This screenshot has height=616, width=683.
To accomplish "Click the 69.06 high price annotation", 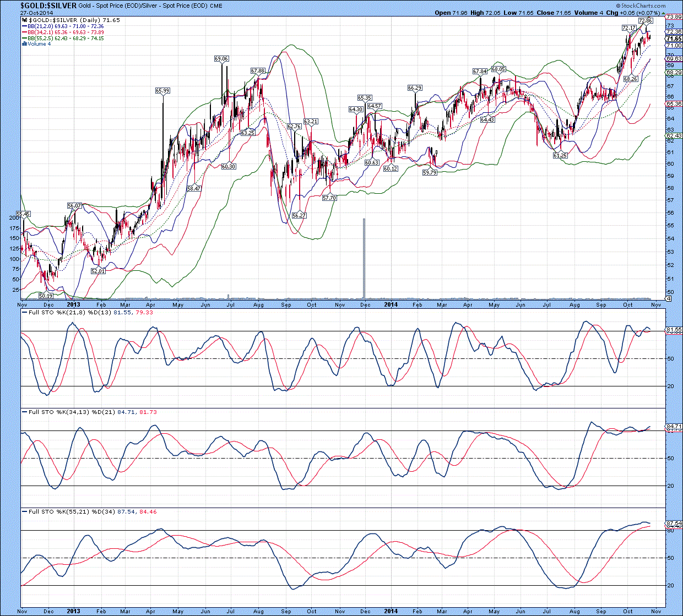I will pyautogui.click(x=221, y=59).
